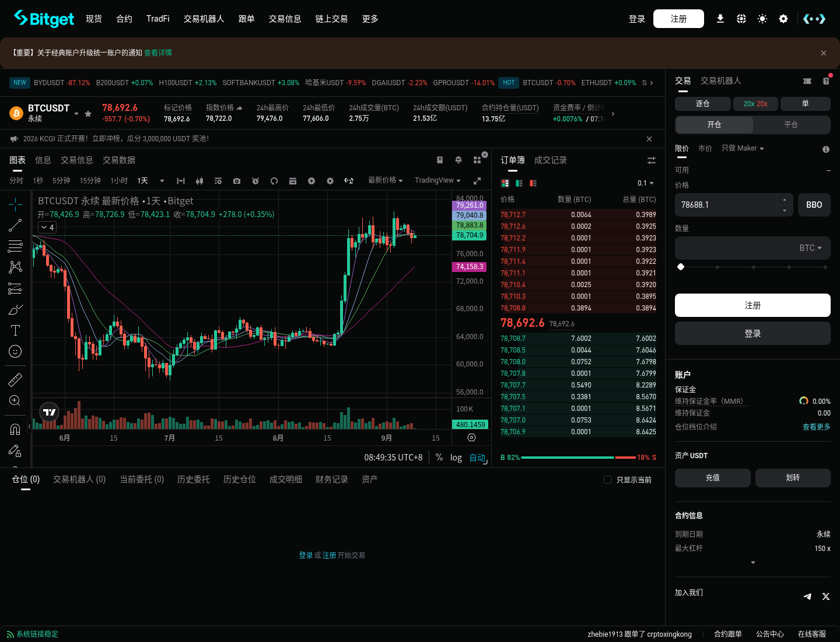Adjust the order quantity percentage slider handle
Screen dimensions: 840x642
[x=681, y=267]
